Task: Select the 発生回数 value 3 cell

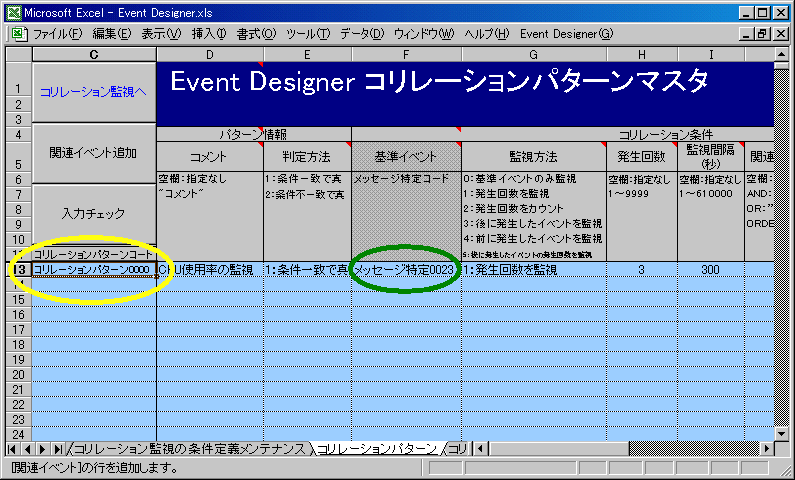Action: [x=642, y=270]
